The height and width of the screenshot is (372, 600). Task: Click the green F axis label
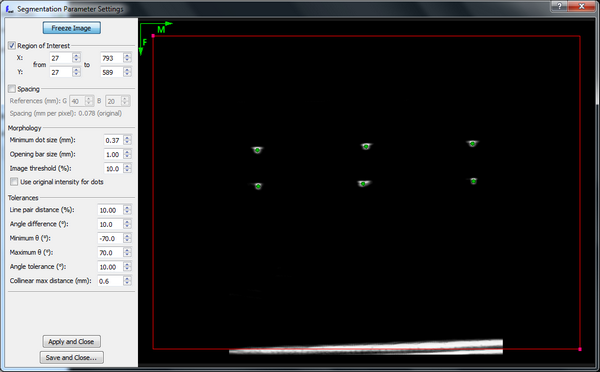[x=145, y=42]
